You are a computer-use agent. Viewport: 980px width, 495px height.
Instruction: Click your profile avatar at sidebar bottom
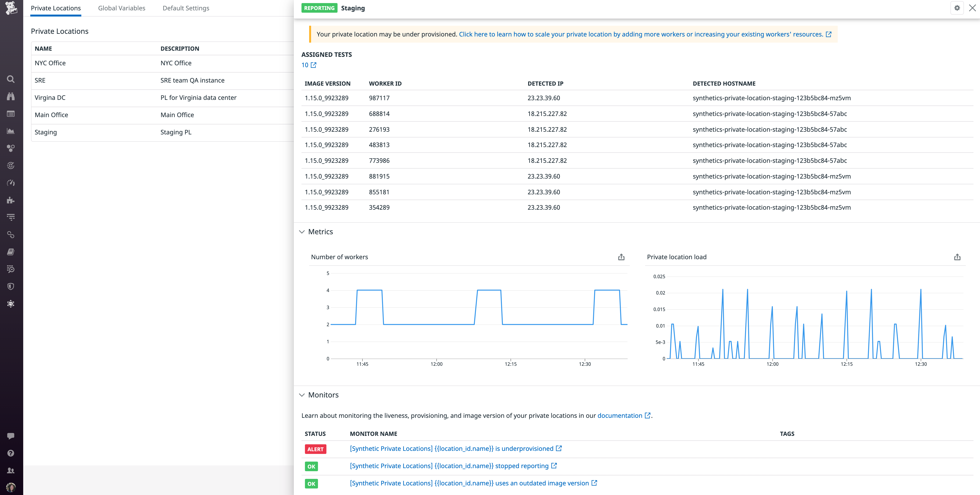pos(11,487)
